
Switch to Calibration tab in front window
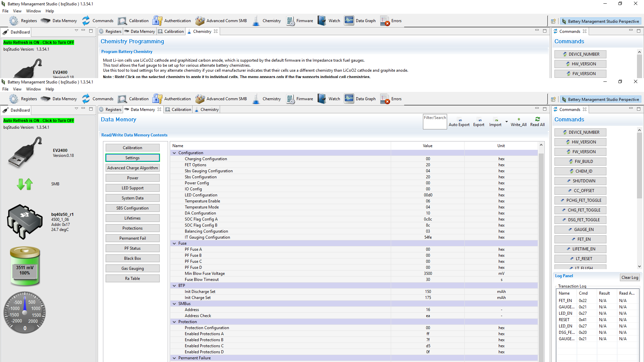(178, 110)
